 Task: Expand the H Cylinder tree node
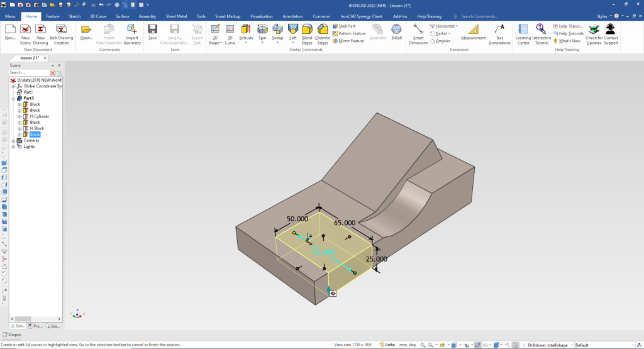(19, 116)
